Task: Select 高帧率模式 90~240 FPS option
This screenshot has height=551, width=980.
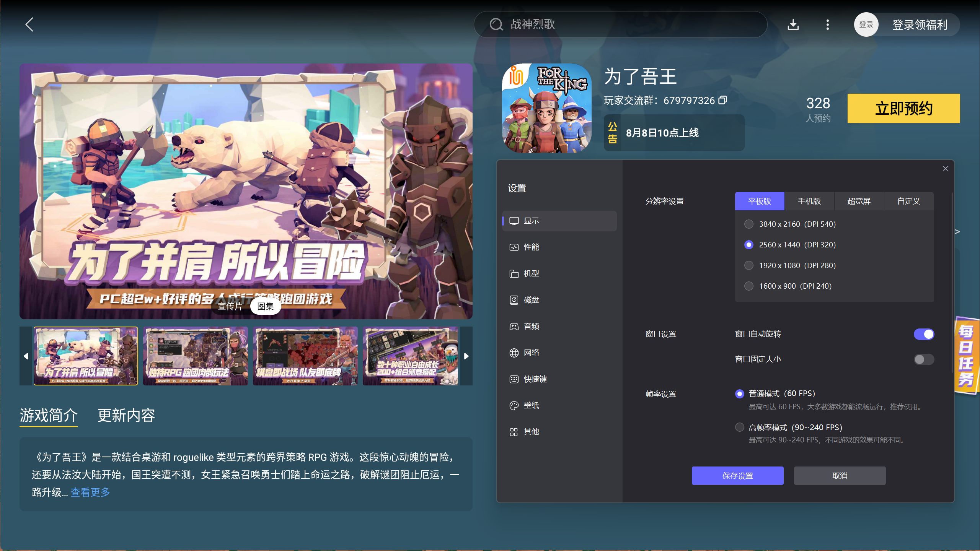Action: [740, 427]
